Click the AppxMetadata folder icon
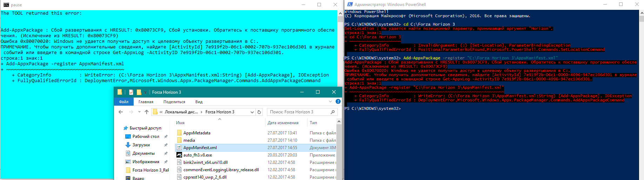Viewport: 644px width, 180px height. point(179,133)
